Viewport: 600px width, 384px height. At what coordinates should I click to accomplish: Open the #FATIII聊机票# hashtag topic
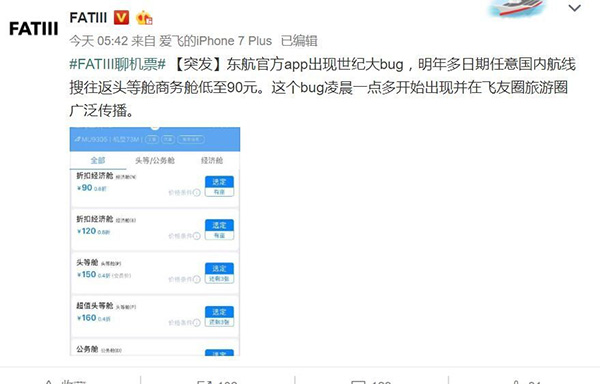coord(117,64)
